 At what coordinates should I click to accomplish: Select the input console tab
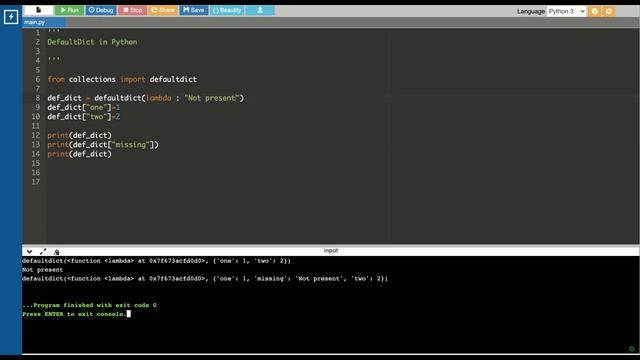[x=331, y=251]
